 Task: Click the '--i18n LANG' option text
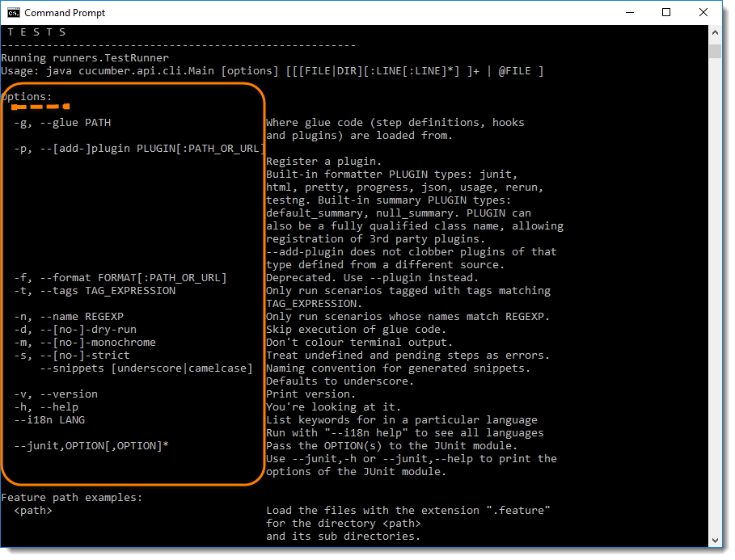(49, 420)
